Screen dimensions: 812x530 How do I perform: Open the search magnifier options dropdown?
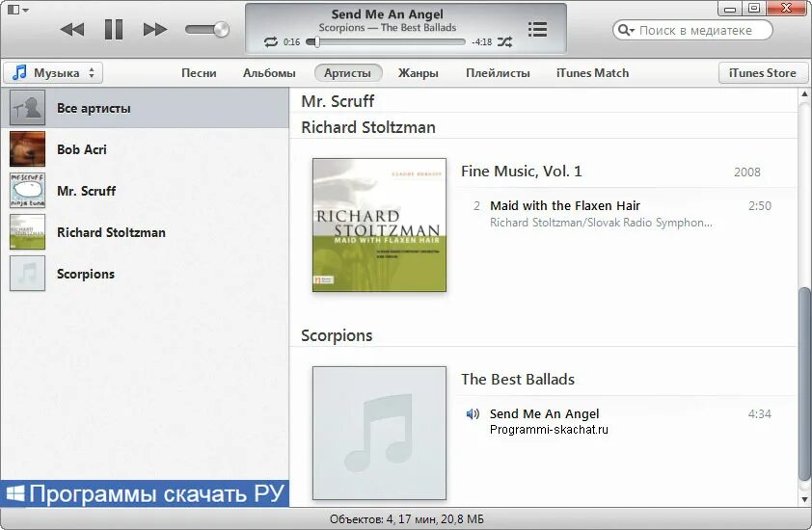tap(626, 30)
